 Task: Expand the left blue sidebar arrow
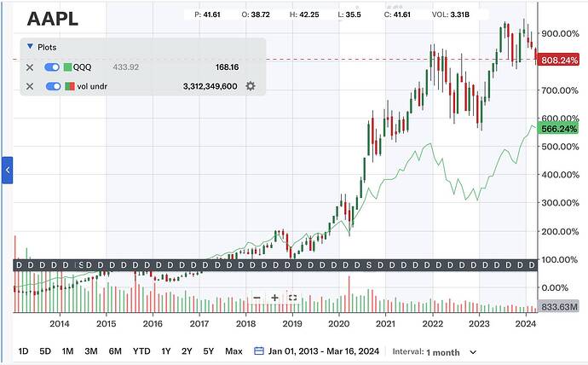(8, 171)
